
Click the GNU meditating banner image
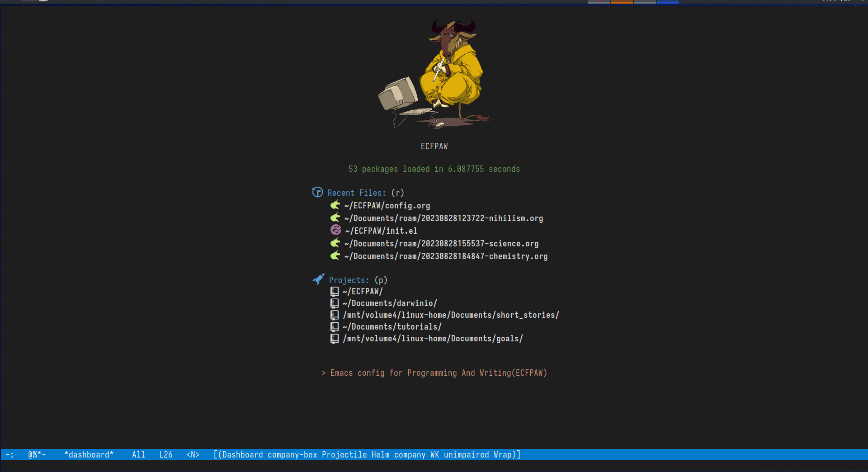[434, 73]
